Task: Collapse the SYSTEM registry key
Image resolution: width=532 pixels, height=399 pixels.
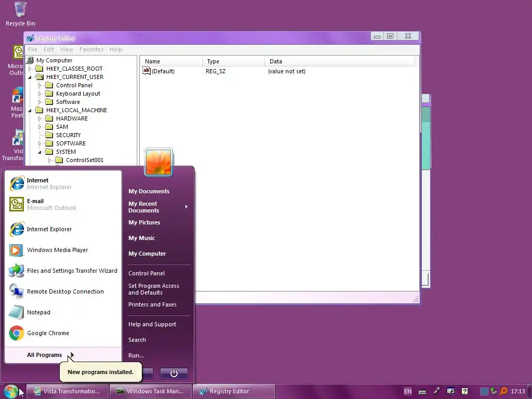Action: pyautogui.click(x=39, y=152)
